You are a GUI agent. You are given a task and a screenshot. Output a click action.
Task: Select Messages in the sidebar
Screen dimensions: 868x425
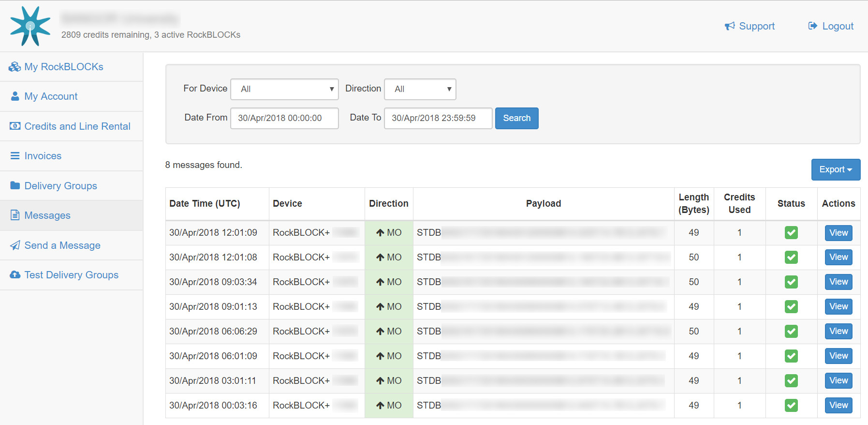coord(72,215)
